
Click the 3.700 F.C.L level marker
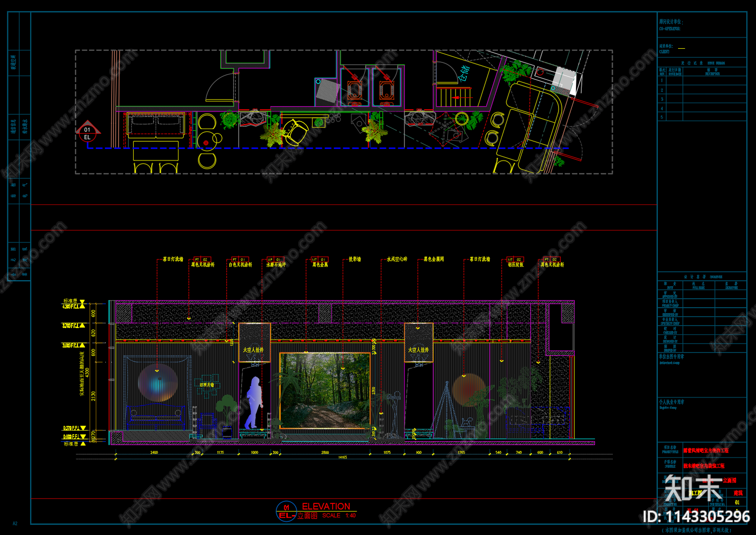point(73,325)
